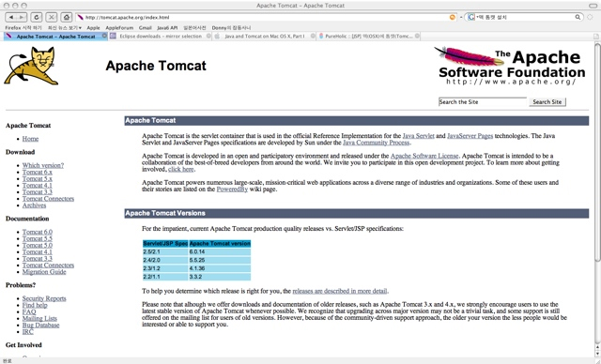Image resolution: width=601 pixels, height=364 pixels.
Task: Select the Apache Tomcat tab
Action: pyautogui.click(x=55, y=37)
